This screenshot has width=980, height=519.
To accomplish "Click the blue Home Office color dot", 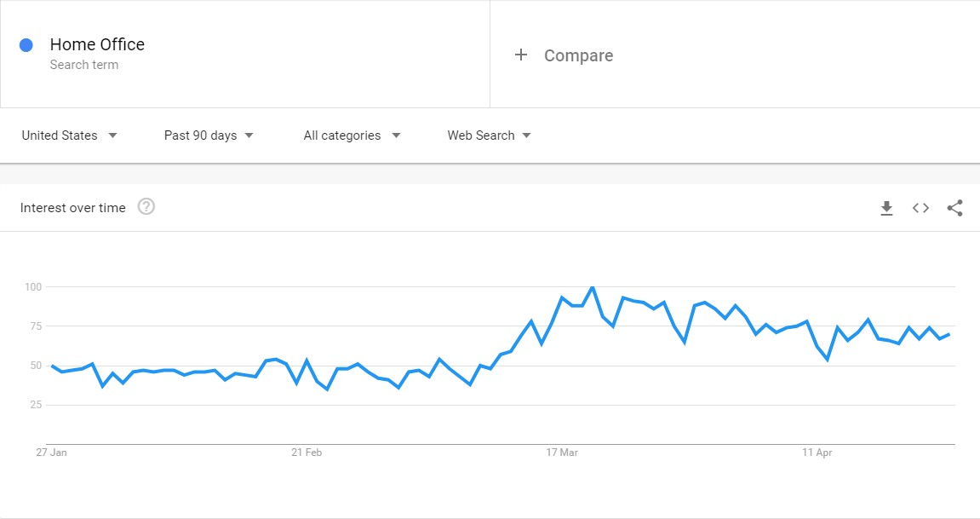I will (26, 45).
